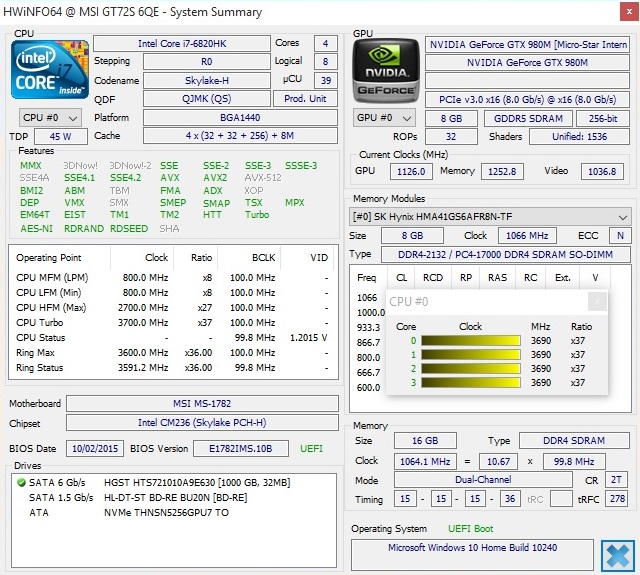Click the memory size 16 GB value

point(425,441)
